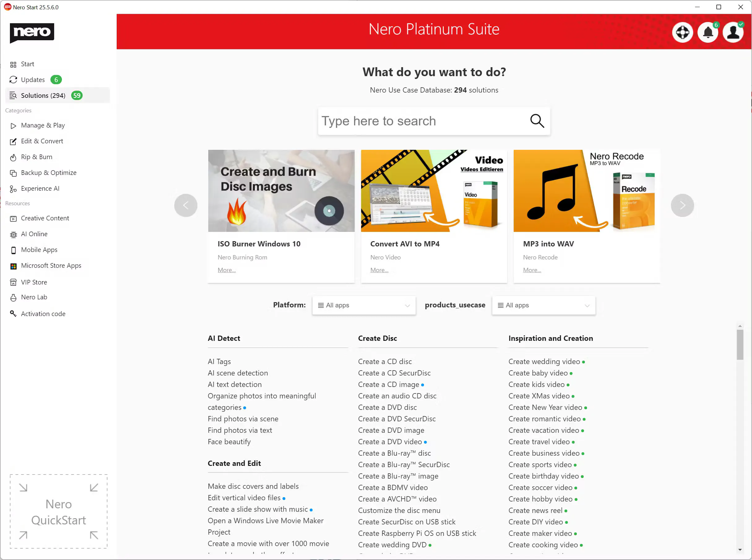Open Create wedding video solution
Viewport: 752px width, 560px height.
click(544, 361)
